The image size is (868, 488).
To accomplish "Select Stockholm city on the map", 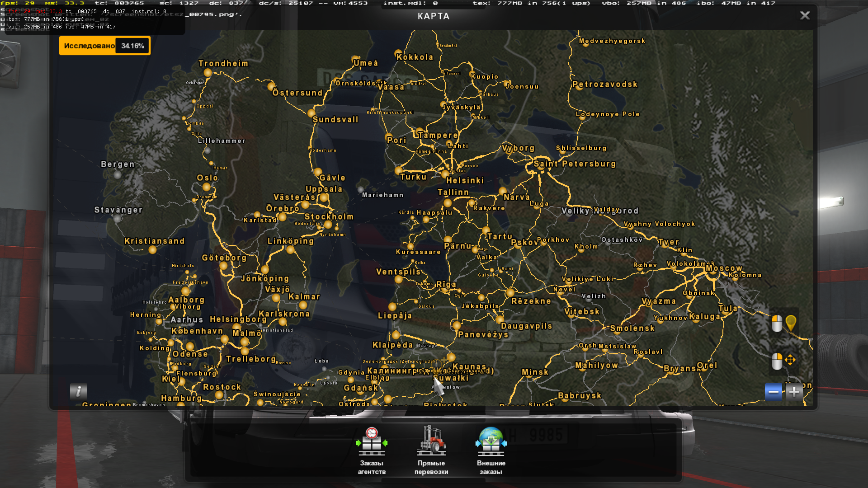I will click(x=328, y=225).
